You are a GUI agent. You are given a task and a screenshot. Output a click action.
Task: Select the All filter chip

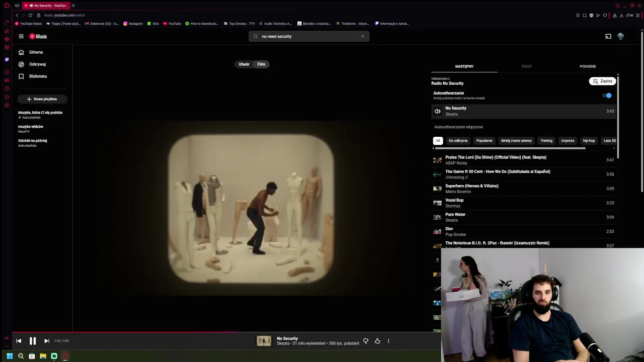pyautogui.click(x=438, y=141)
